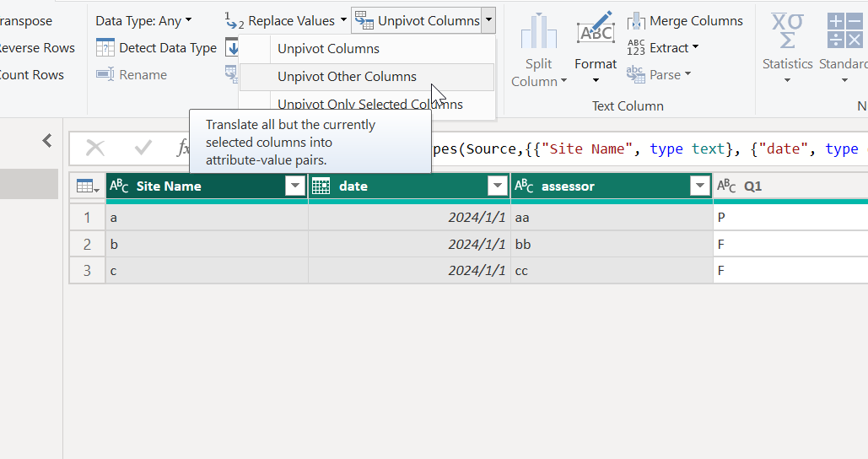The width and height of the screenshot is (868, 459).
Task: Select the Site Name column header
Action: pyautogui.click(x=207, y=186)
